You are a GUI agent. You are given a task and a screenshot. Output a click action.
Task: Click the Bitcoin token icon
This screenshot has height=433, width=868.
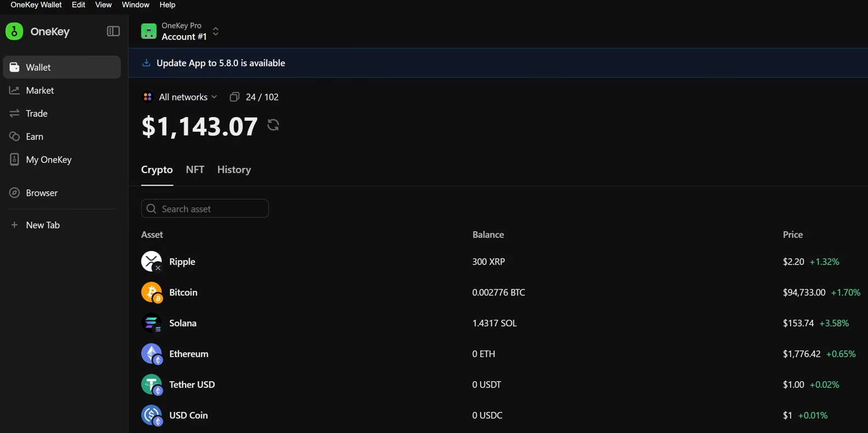point(151,292)
